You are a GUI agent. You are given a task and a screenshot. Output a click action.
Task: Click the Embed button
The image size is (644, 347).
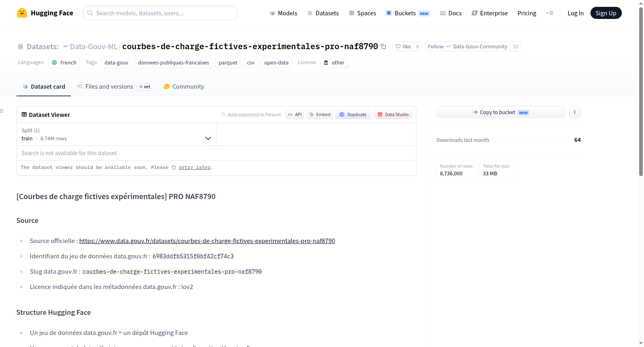(x=320, y=114)
